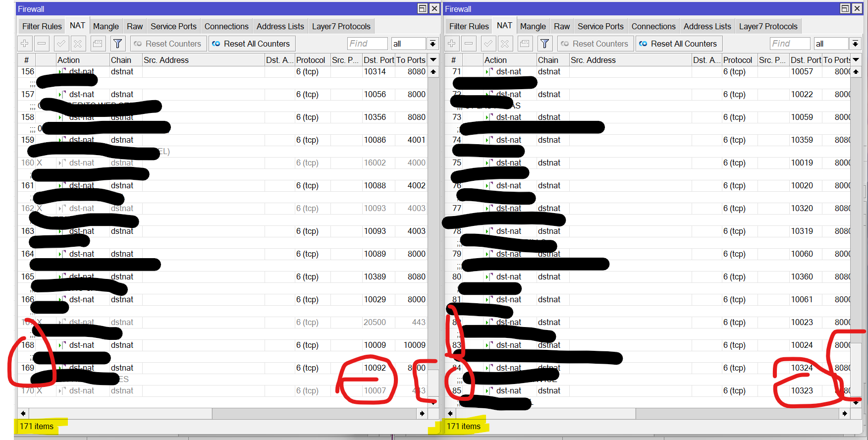Open the 'all' dropdown in left window
Image resolution: width=868 pixels, height=440 pixels.
433,44
